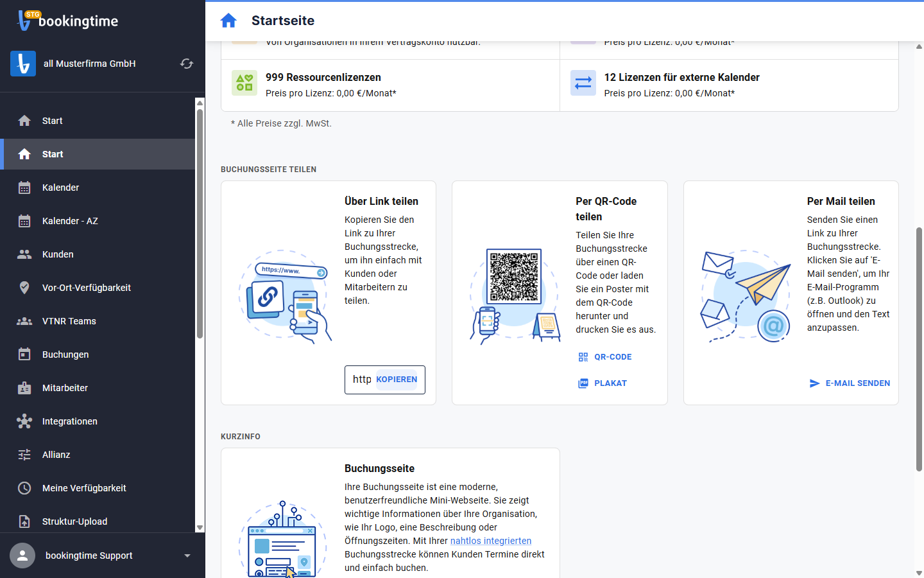Click the '* Alle Preise zzgl. MwSt.' note
924x578 pixels.
[281, 123]
